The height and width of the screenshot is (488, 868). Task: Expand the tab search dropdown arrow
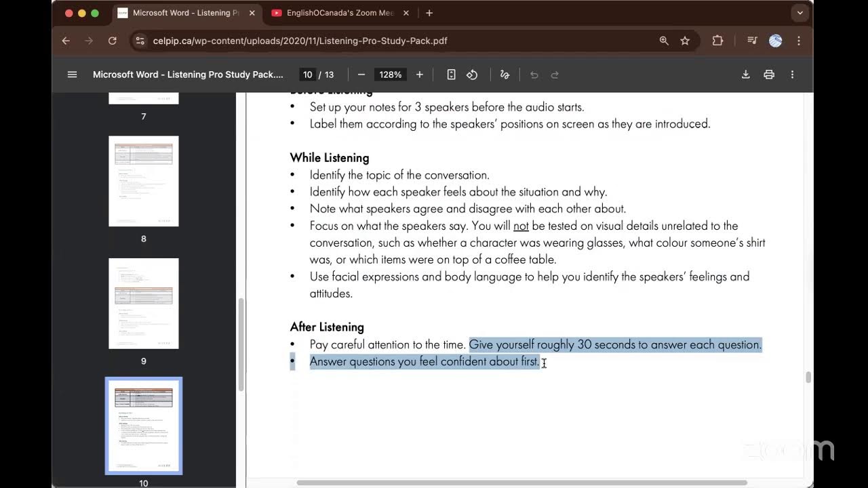click(800, 13)
